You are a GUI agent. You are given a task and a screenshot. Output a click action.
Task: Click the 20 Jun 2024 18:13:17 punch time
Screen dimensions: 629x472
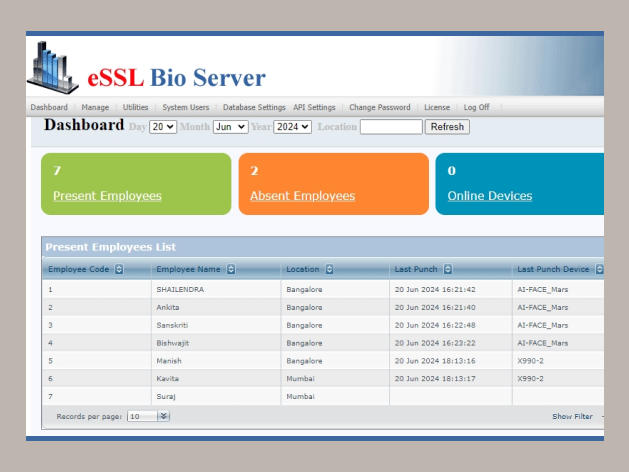[x=435, y=379]
